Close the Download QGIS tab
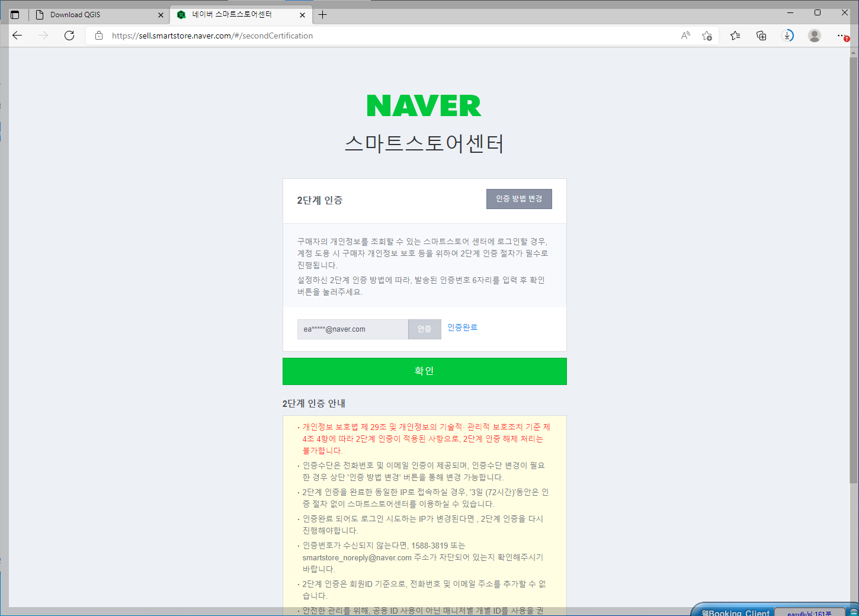Image resolution: width=859 pixels, height=616 pixels. coord(161,15)
